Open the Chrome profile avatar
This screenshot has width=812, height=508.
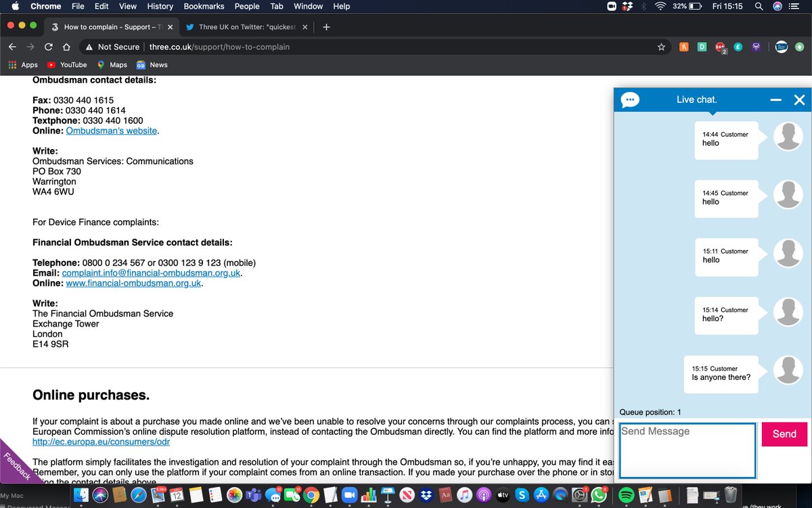point(781,47)
